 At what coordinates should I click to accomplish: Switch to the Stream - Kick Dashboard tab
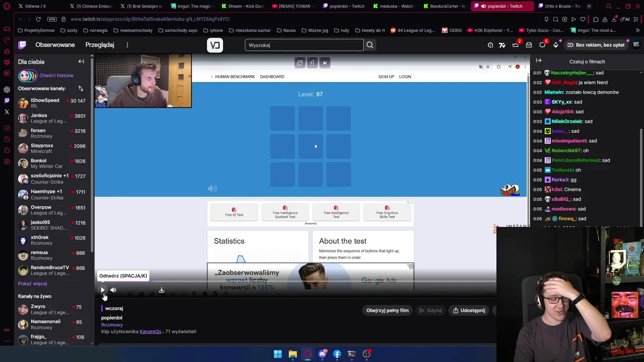[x=242, y=6]
